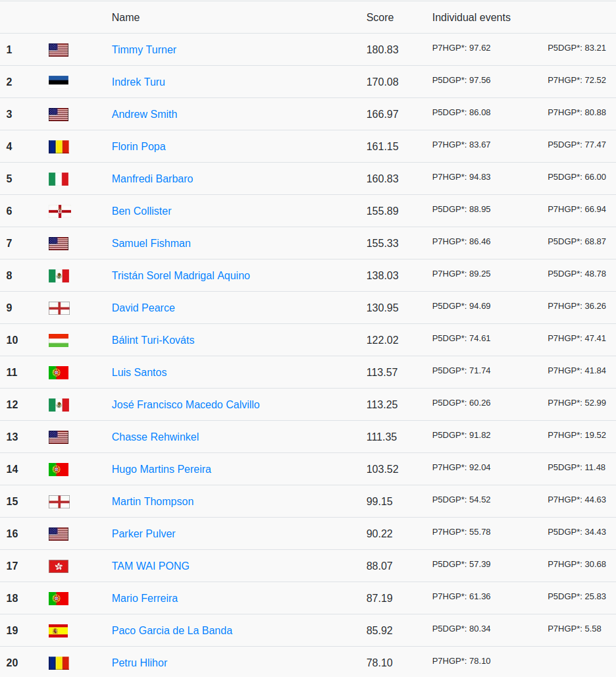The height and width of the screenshot is (677, 616).
Task: Click the Hong Kong flag beside TAM WAI PONG
Action: pos(59,566)
